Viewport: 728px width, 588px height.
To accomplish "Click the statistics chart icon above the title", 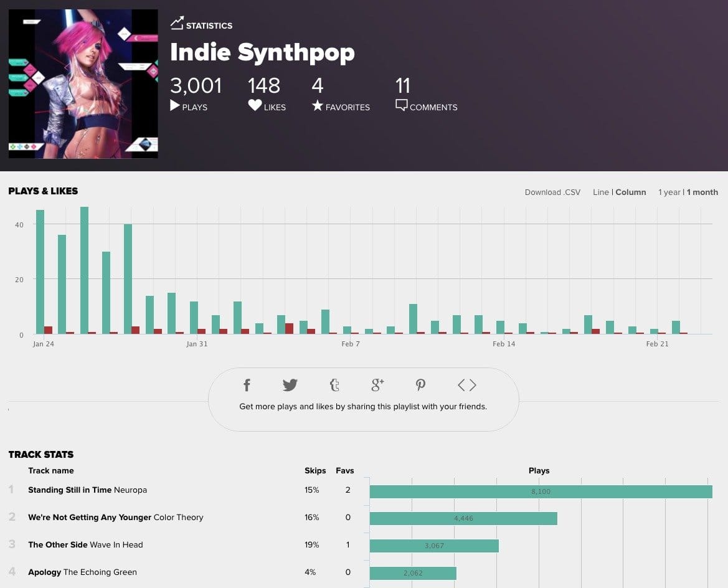I will click(x=177, y=22).
